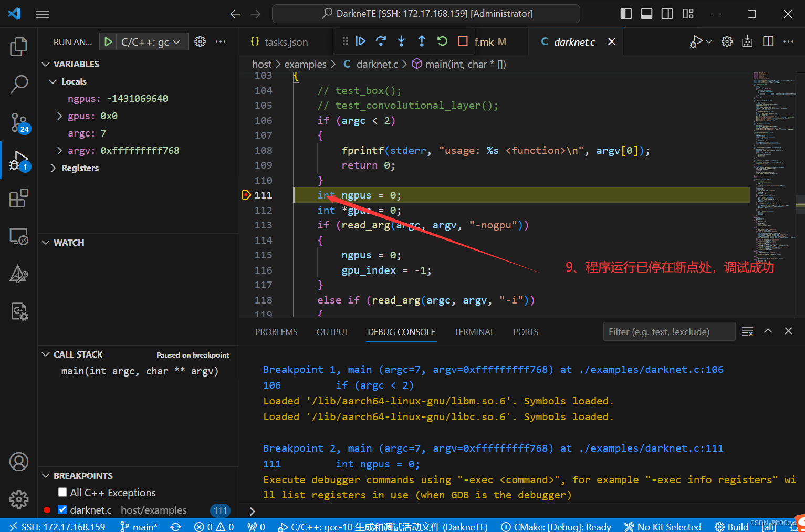Open the Accounts menu icon
Image resolution: width=805 pixels, height=532 pixels.
19,462
